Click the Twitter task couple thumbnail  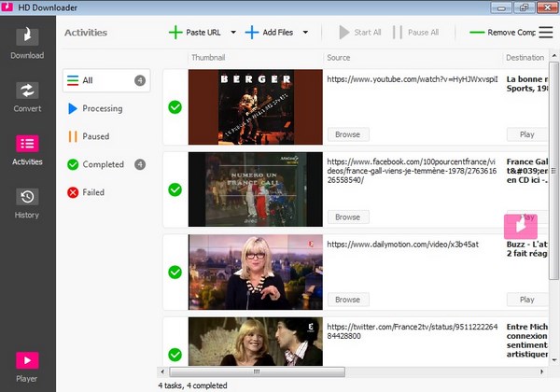point(256,342)
